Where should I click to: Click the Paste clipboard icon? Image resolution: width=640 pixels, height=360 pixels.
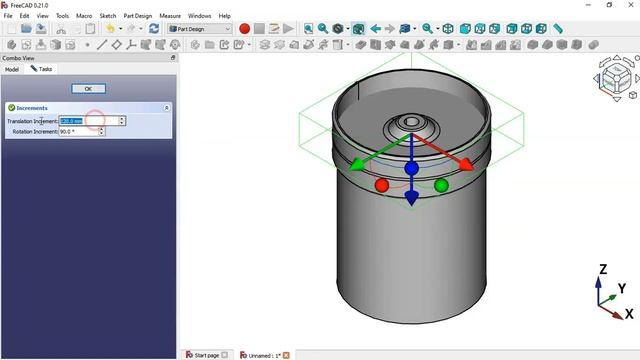pyautogui.click(x=90, y=29)
